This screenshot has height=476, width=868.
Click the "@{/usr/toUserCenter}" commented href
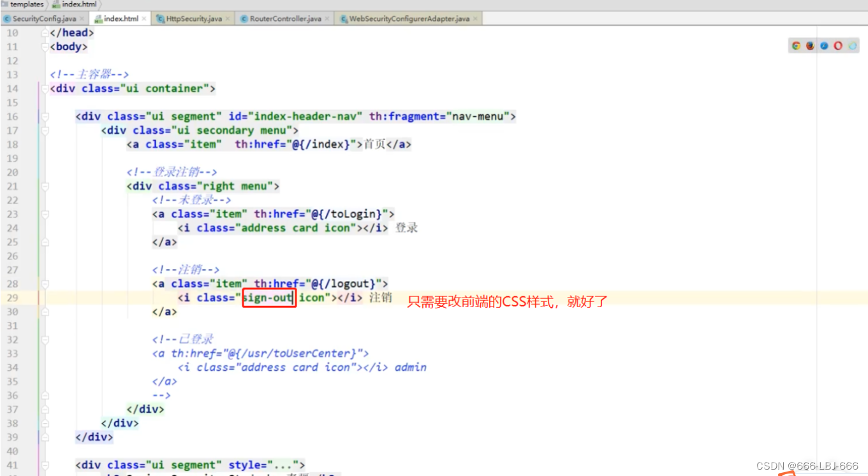tap(293, 353)
